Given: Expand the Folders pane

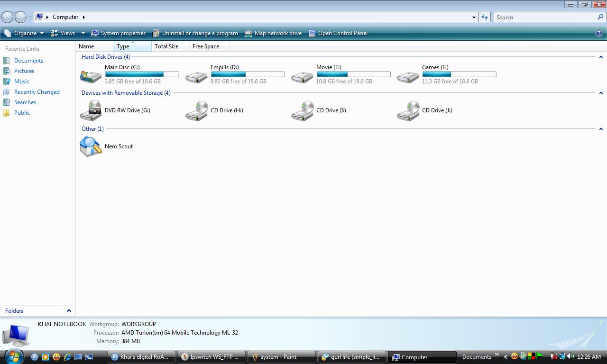Looking at the screenshot, I should click(69, 311).
